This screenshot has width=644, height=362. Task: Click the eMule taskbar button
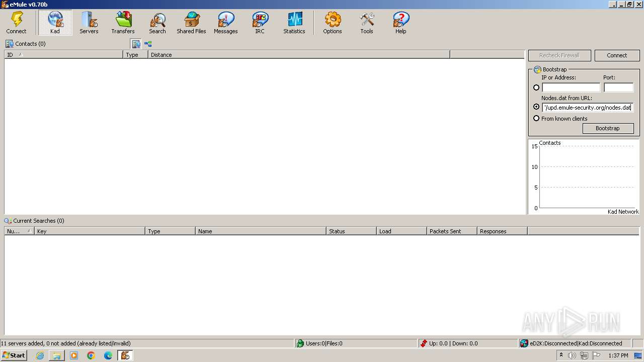(x=125, y=355)
